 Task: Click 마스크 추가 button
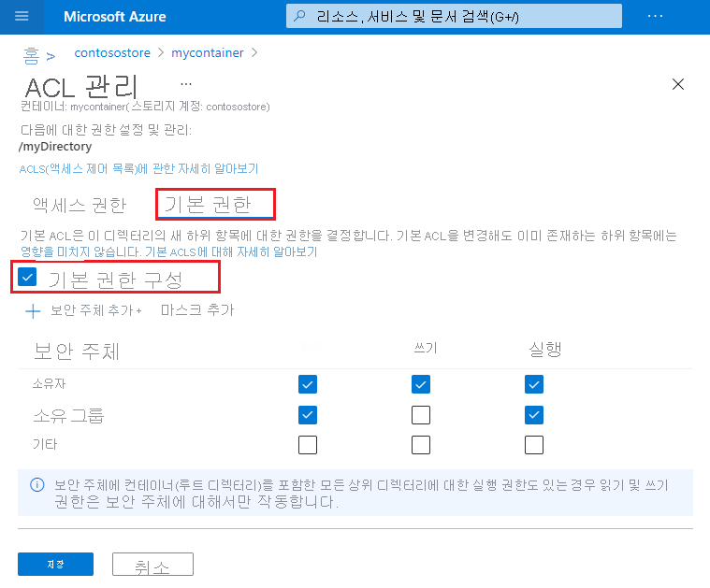click(x=197, y=310)
